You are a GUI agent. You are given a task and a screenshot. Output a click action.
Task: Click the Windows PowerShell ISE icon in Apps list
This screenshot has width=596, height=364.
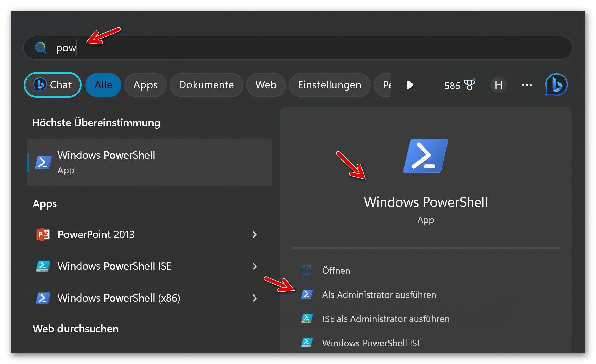(43, 266)
